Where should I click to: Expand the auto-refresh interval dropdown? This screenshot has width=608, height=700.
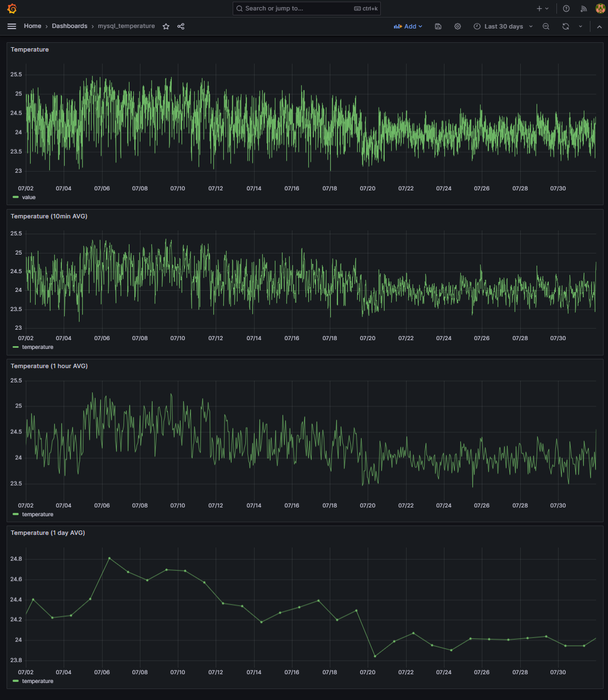pos(581,26)
